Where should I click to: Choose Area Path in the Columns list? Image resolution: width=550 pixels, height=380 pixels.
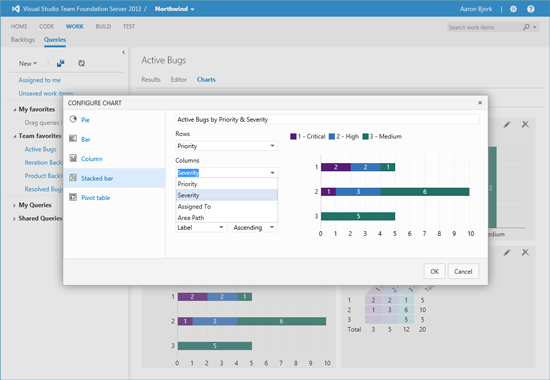coord(227,218)
